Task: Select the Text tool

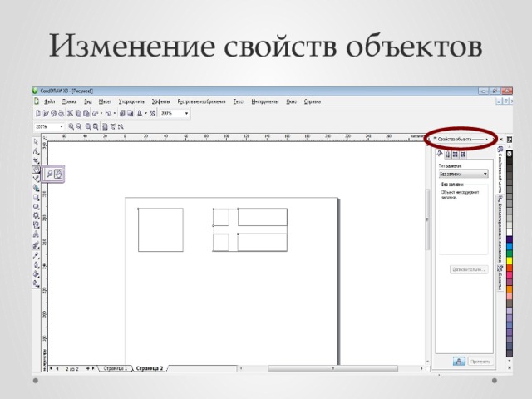Action: [36, 234]
